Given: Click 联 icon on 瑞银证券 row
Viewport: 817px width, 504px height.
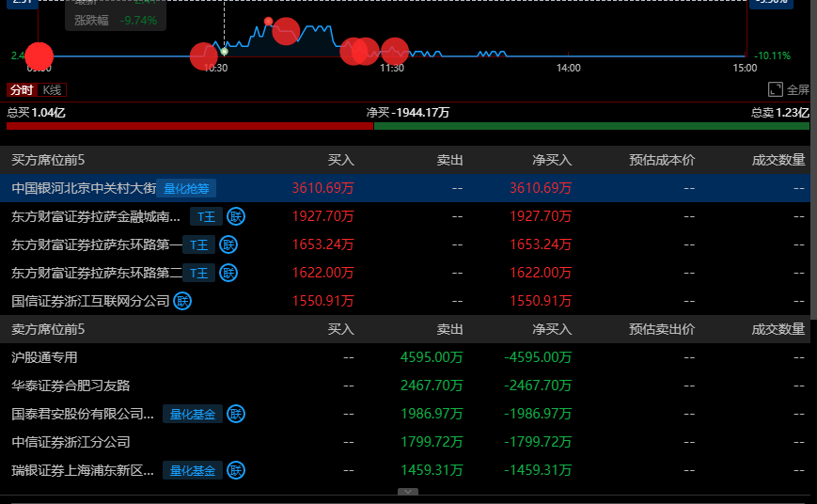Looking at the screenshot, I should (x=236, y=470).
